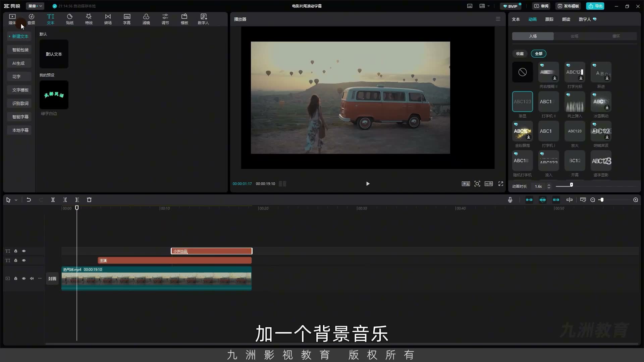Click the split clip tool
644x362 pixels.
(x=53, y=200)
